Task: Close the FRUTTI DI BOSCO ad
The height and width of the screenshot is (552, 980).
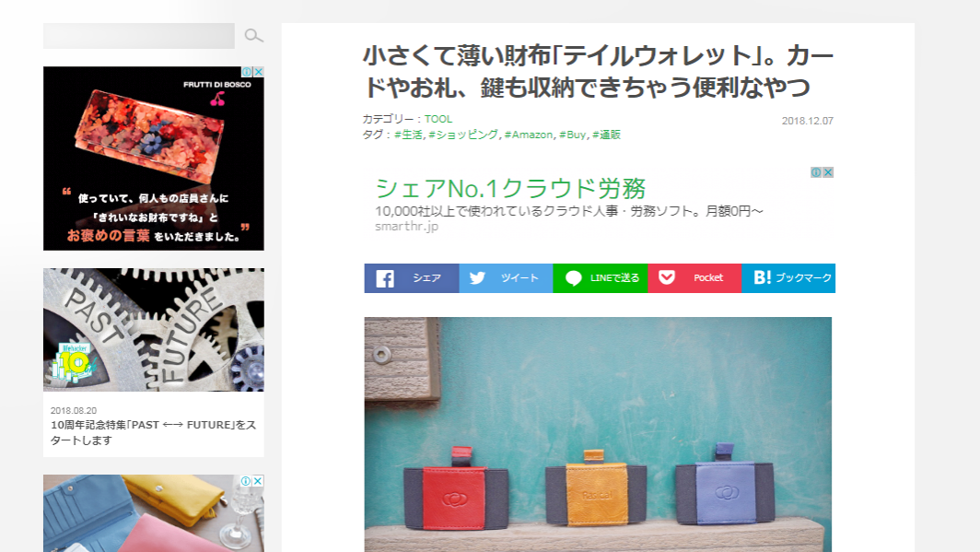Action: (258, 72)
